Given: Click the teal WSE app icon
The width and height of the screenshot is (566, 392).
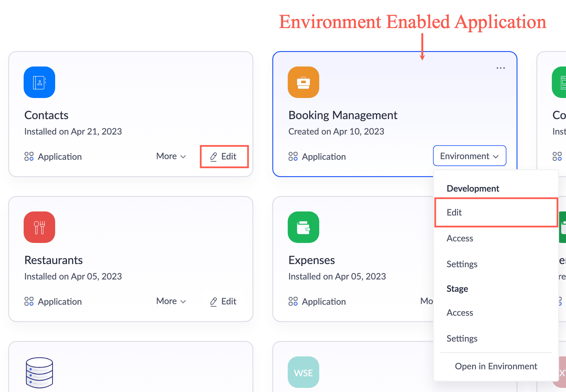Looking at the screenshot, I should (303, 372).
